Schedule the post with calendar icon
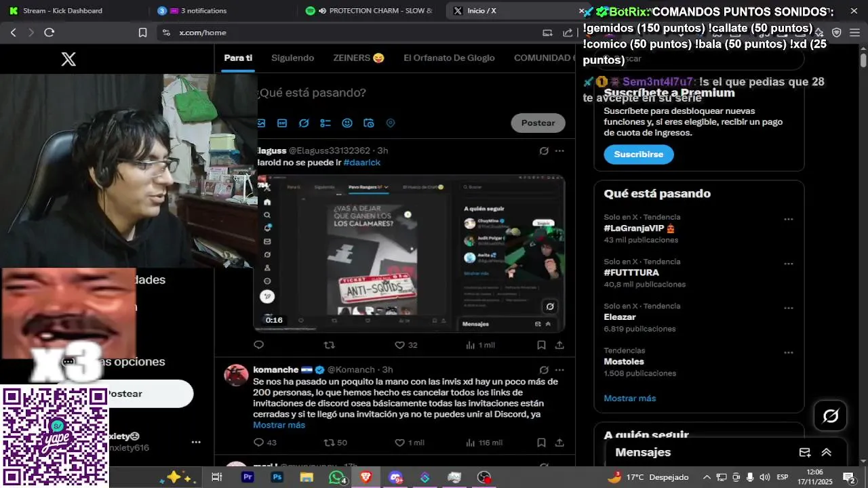Screen dimensions: 868x488 (369, 123)
